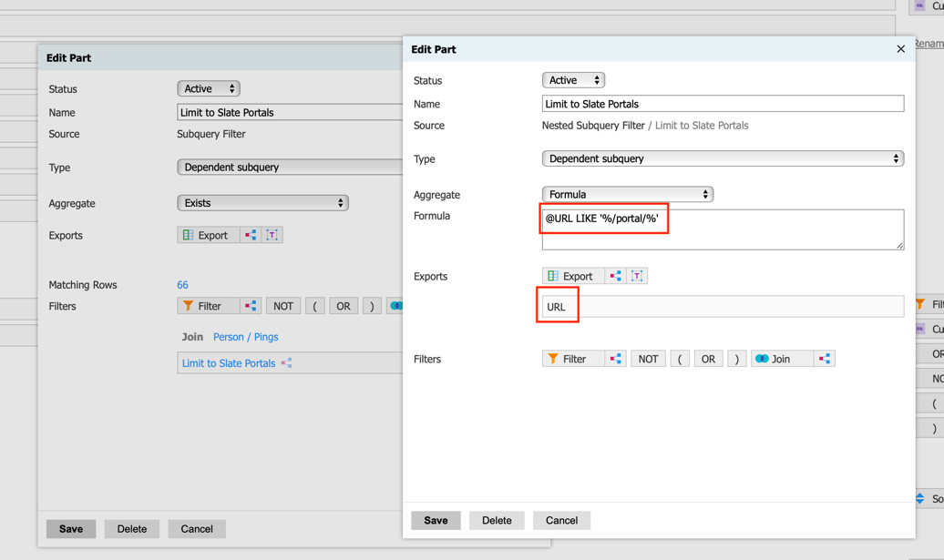This screenshot has height=560, width=944.
Task: Click the subquery filter icon beside Filter in the front dialog
Action: [x=616, y=359]
